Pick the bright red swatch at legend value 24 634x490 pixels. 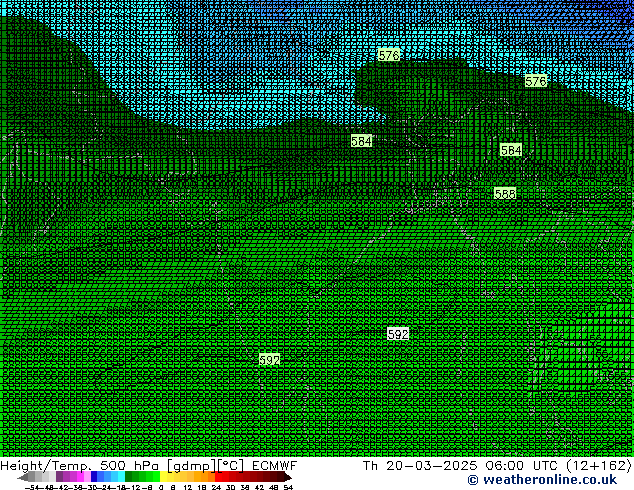[x=218, y=476]
